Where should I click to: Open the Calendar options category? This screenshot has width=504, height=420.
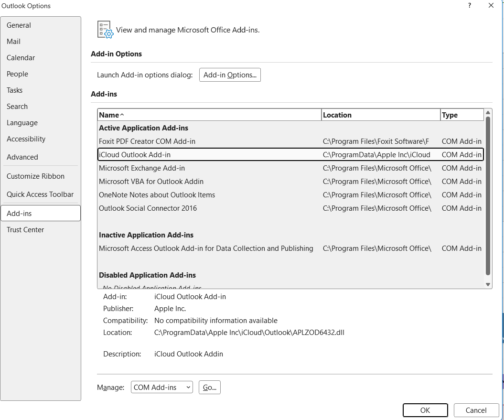[41, 57]
